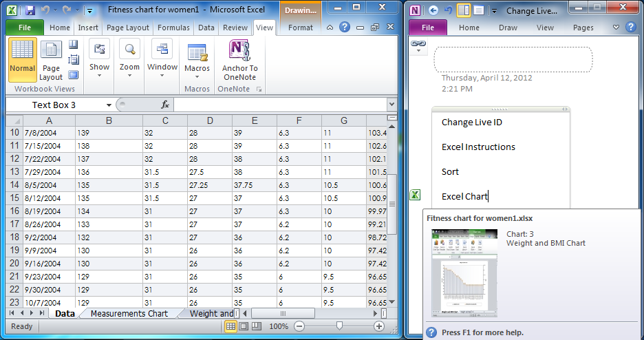Switch to Excel Home tab

pos(60,28)
